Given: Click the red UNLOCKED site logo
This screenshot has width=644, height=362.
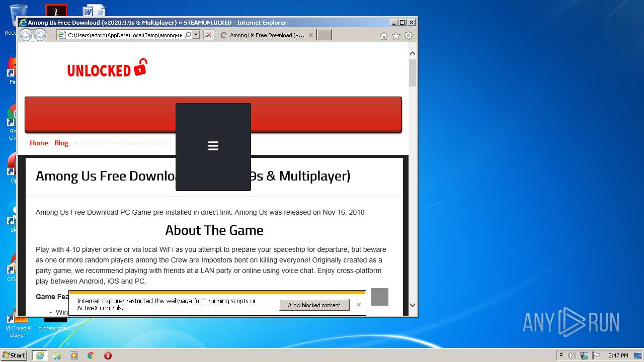Looking at the screenshot, I should pos(107,69).
